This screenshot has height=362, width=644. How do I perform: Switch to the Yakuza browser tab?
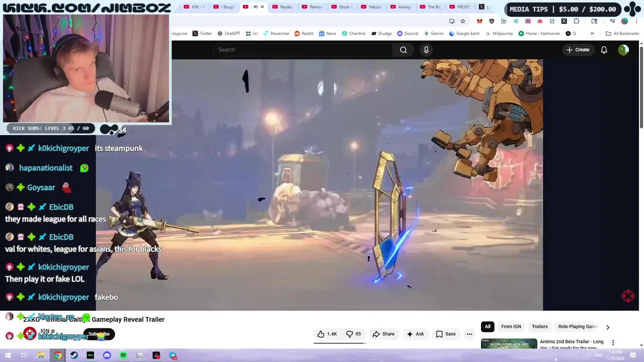[x=371, y=7]
